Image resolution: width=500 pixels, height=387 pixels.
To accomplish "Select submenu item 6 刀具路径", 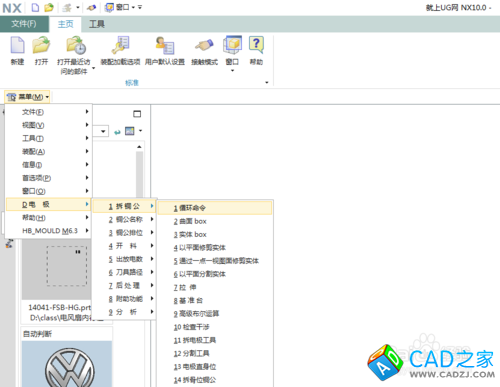I will (x=124, y=272).
